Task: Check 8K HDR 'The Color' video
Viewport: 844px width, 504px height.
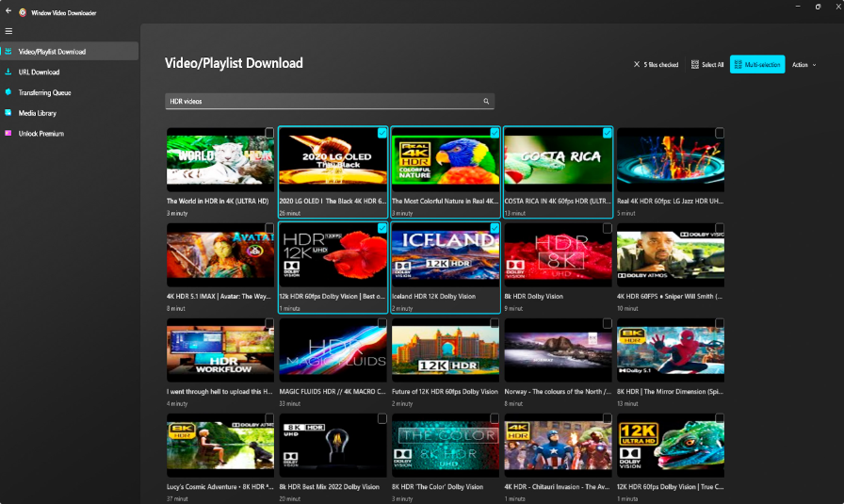Action: [495, 419]
